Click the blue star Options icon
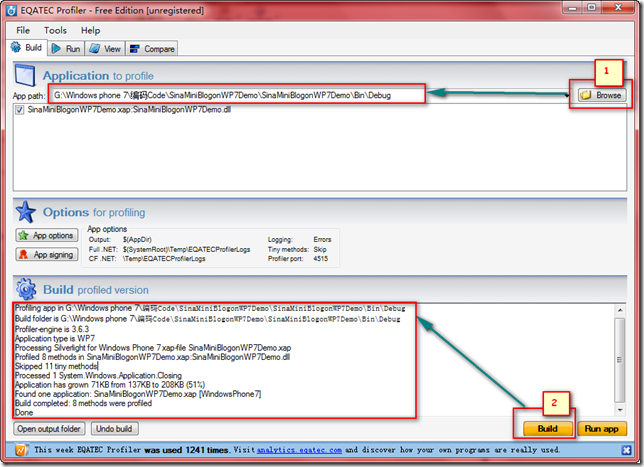Viewport: 644px width, 467px height. tap(25, 212)
